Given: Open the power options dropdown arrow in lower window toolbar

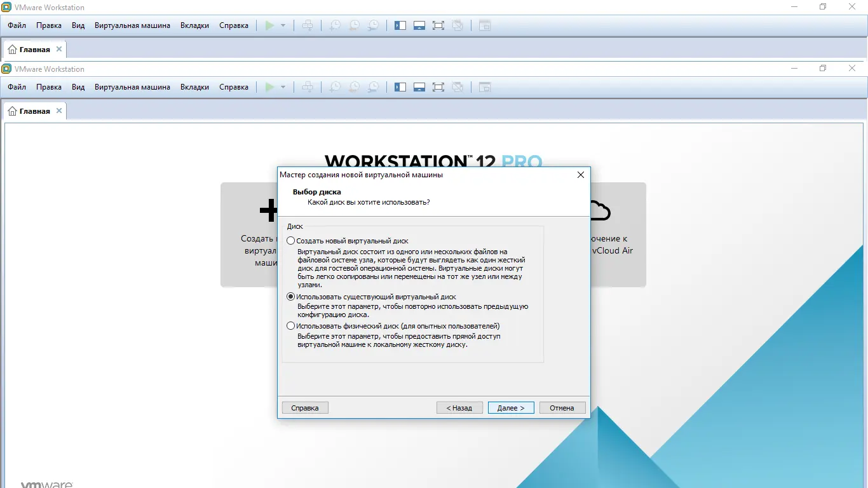Looking at the screenshot, I should tap(283, 87).
